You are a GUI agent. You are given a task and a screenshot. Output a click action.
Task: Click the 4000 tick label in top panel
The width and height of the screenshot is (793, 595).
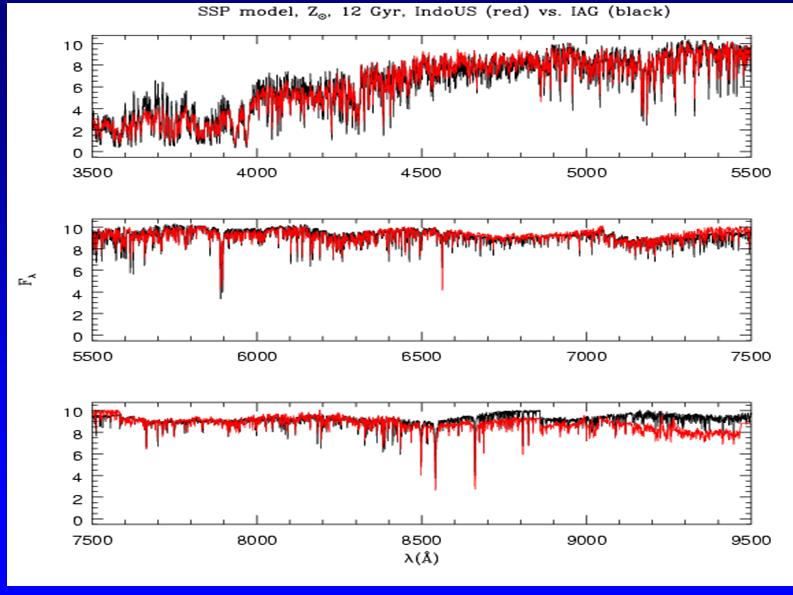[257, 171]
